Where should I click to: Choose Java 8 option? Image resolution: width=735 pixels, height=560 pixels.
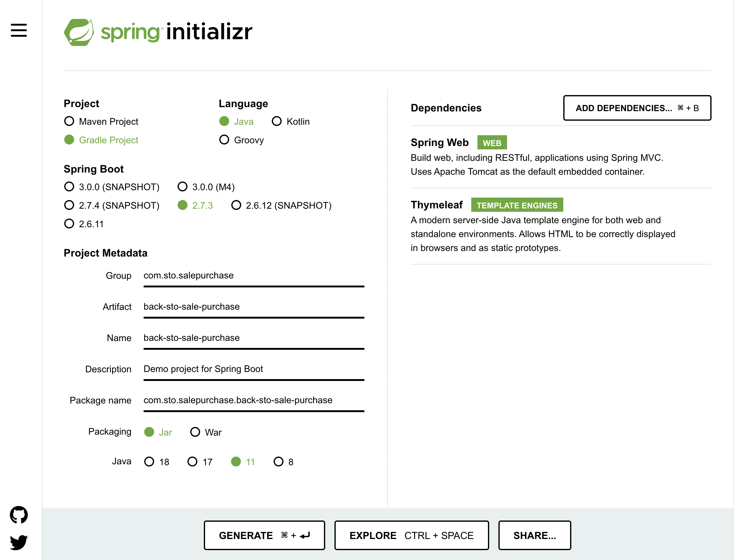(x=278, y=462)
